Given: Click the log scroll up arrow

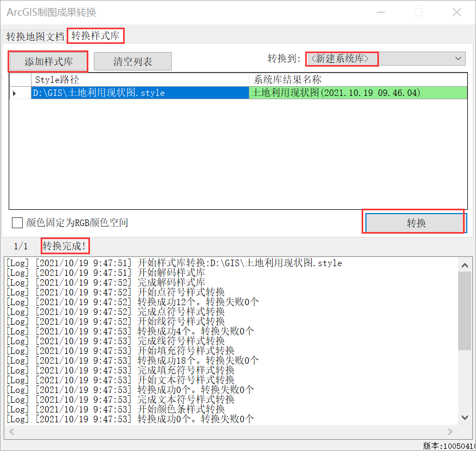Looking at the screenshot, I should 465,266.
